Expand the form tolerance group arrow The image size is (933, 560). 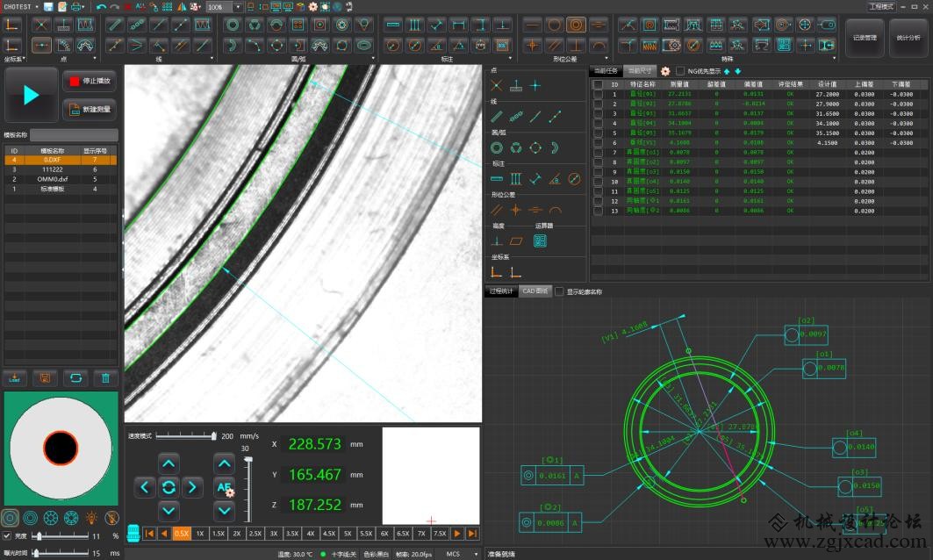pos(606,58)
